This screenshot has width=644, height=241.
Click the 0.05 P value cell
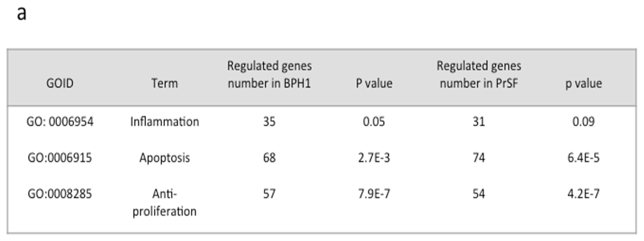coord(374,122)
